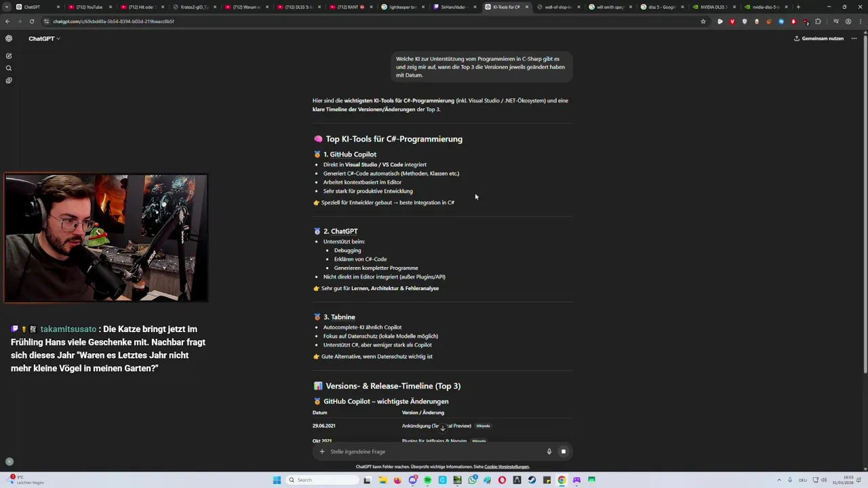Open the Windows Start menu
This screenshot has width=868, height=488.
(x=277, y=480)
